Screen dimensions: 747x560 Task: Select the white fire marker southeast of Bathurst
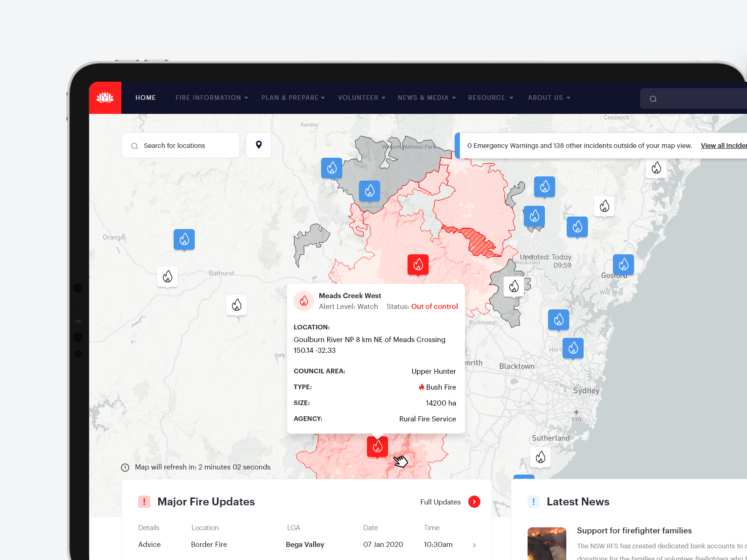pos(236,305)
